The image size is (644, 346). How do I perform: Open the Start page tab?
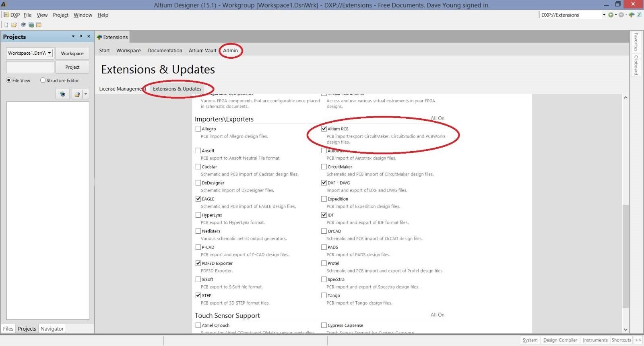click(104, 51)
